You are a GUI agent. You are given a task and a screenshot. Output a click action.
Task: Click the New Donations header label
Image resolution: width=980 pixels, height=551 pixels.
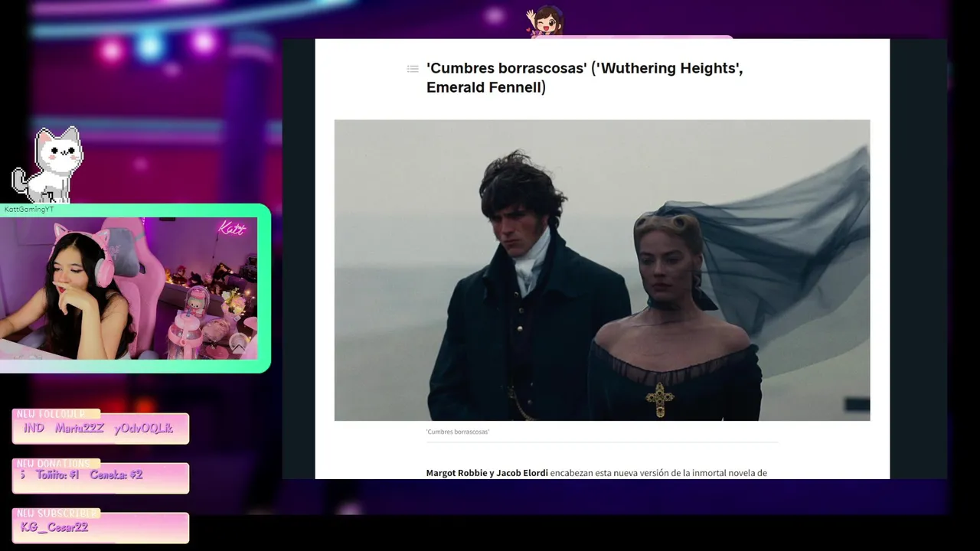tap(54, 464)
